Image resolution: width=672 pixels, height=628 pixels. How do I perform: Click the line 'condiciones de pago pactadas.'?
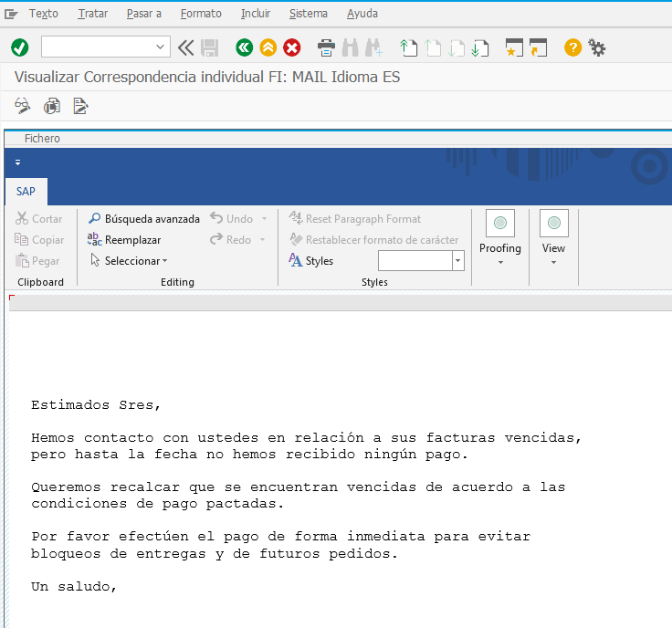pos(157,504)
